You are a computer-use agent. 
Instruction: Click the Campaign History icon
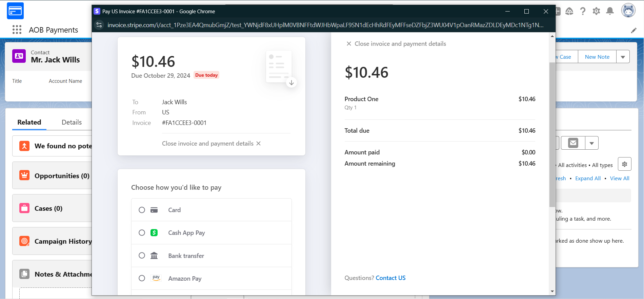(24, 241)
